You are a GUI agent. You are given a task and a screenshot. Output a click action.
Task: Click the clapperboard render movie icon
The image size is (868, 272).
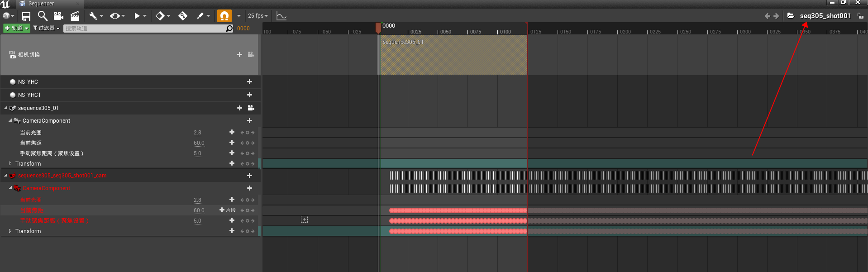75,16
